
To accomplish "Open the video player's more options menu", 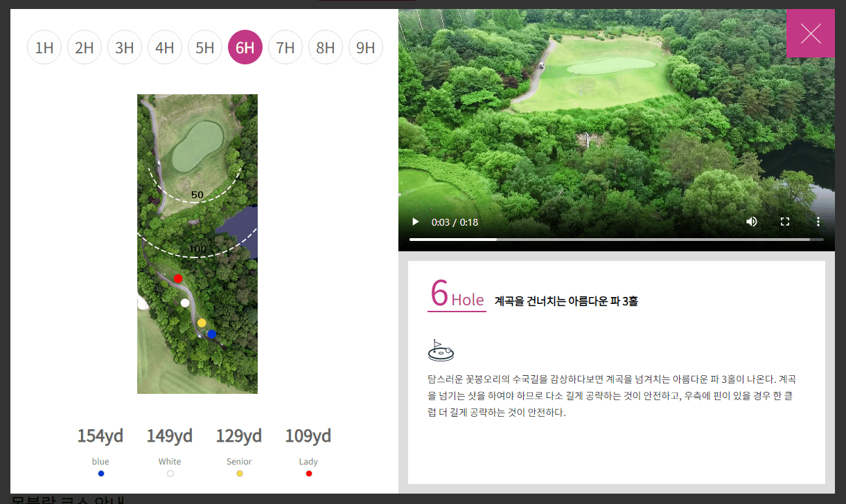I will [818, 221].
